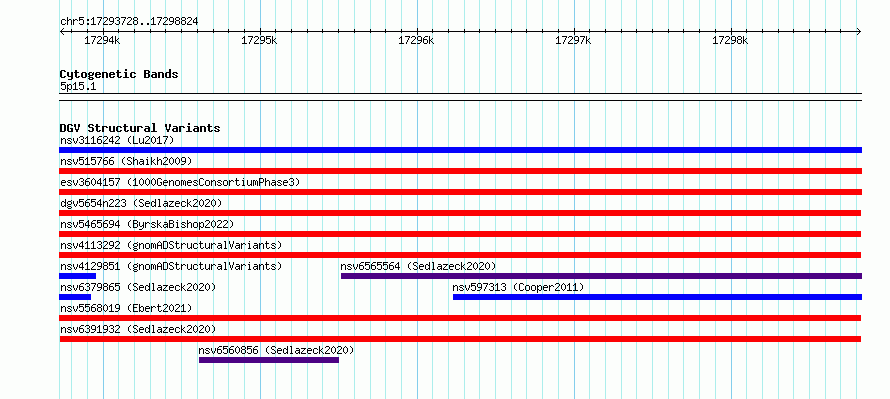This screenshot has width=890, height=399.
Task: Click the 5p15.1 cytogenetic band line
Action: coord(460,97)
